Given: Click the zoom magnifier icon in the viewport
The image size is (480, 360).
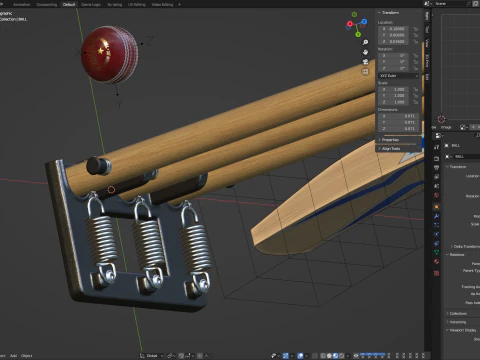Looking at the screenshot, I should coord(365,42).
